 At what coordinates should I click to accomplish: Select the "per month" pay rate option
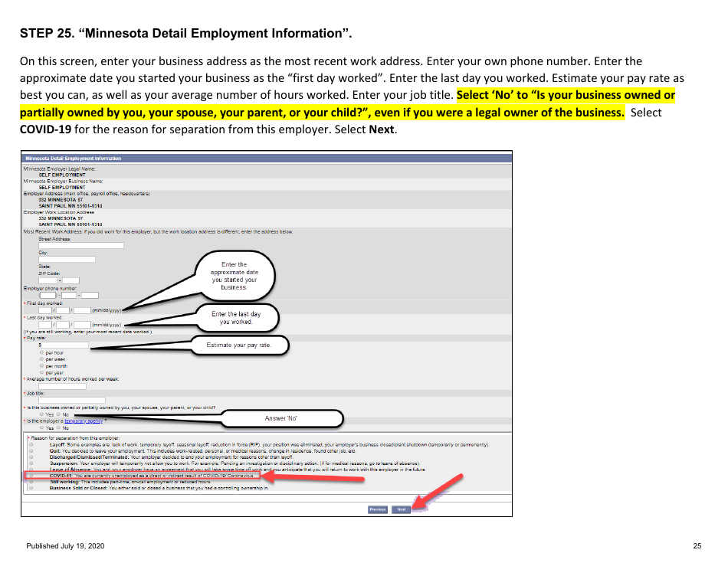[41, 366]
